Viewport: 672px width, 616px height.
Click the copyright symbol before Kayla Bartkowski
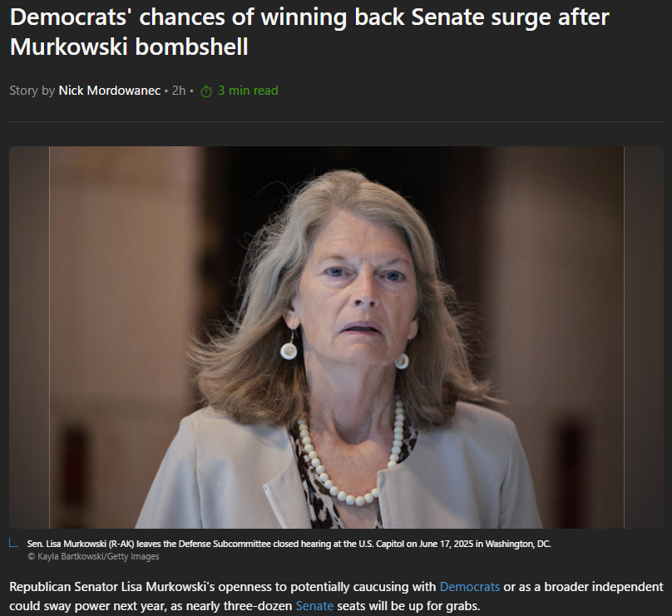coord(32,556)
